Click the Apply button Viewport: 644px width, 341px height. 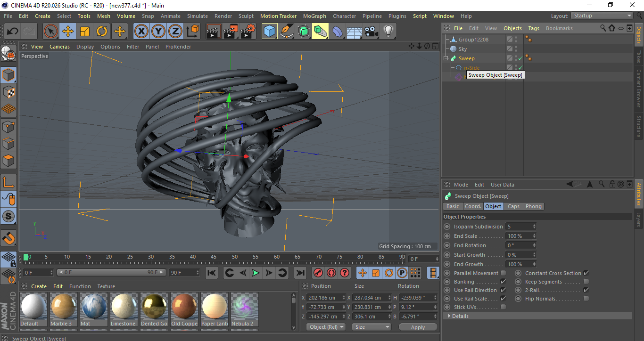(x=418, y=327)
